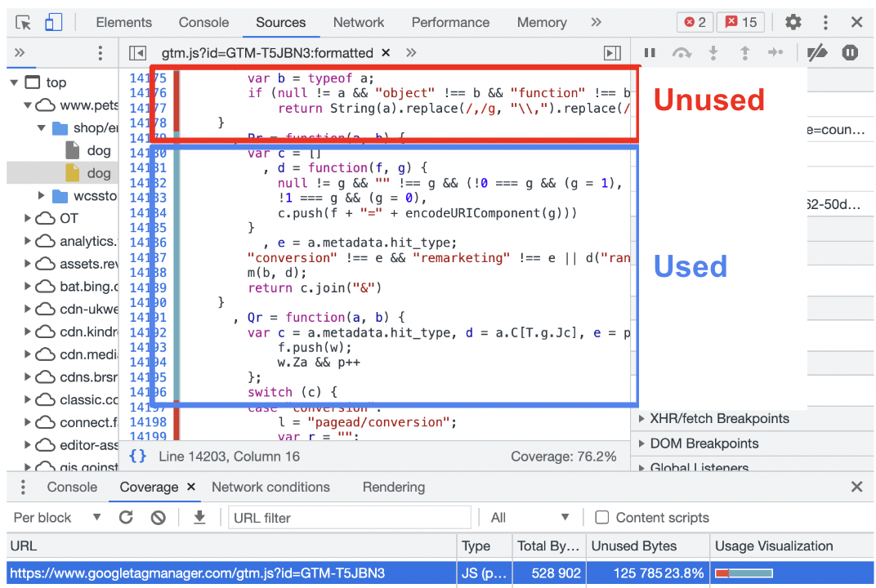Focus the URL filter field

[350, 518]
